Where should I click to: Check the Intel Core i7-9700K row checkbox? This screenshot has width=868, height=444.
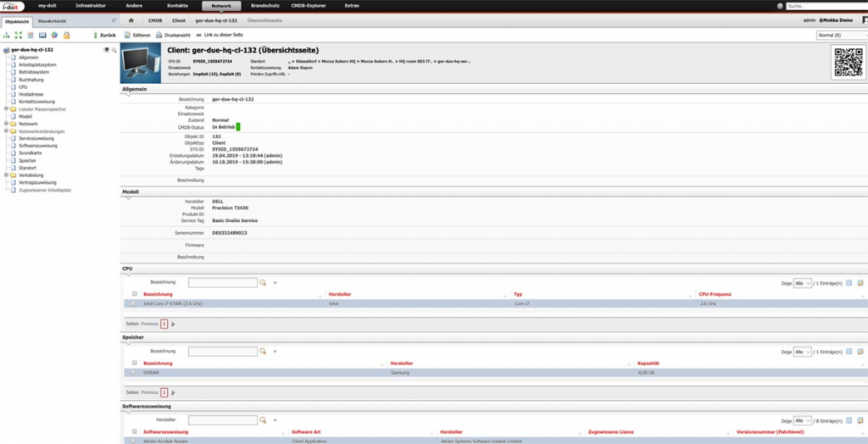132,302
